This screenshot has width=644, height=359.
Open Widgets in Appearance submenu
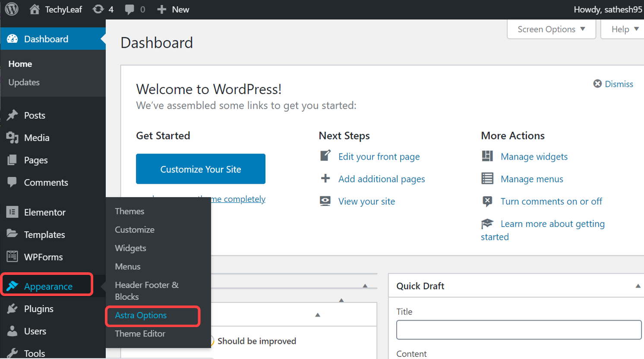pos(130,248)
